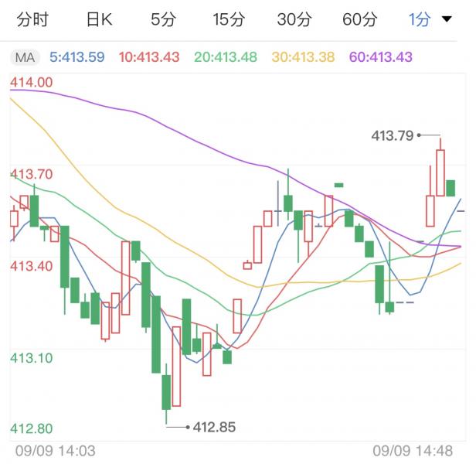Click the MA60 value 413.43 label
The image size is (476, 464).
[380, 57]
